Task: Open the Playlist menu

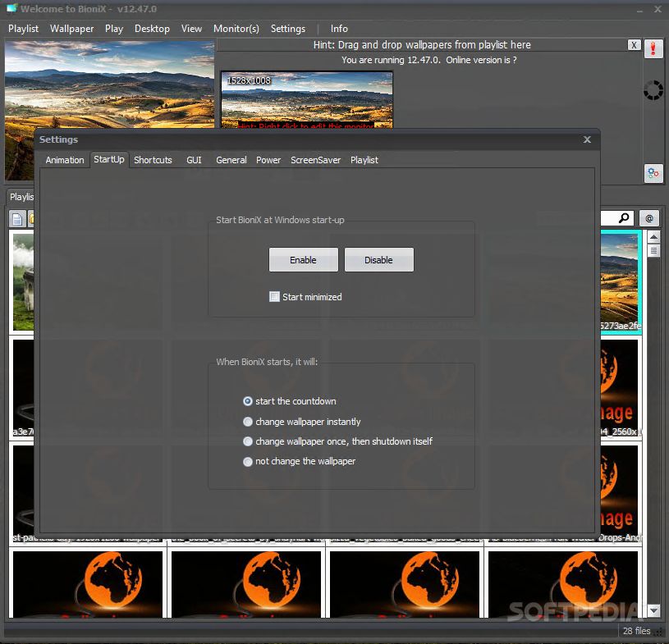Action: click(24, 29)
